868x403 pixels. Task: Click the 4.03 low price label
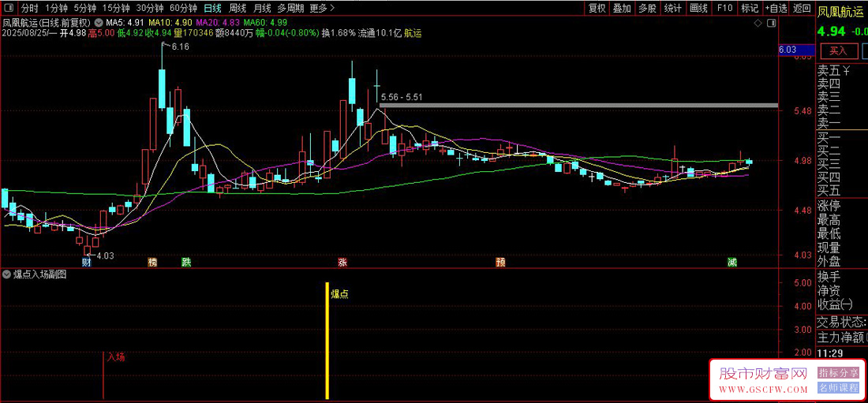tap(105, 256)
